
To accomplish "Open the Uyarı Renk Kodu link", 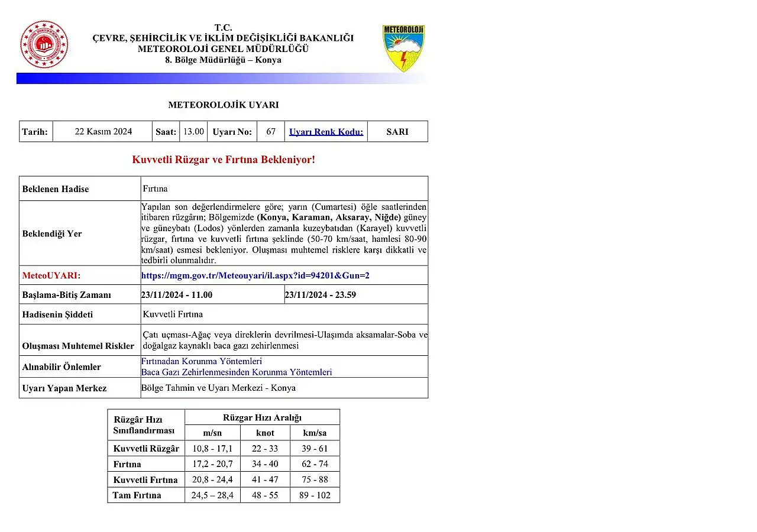I will click(x=326, y=132).
